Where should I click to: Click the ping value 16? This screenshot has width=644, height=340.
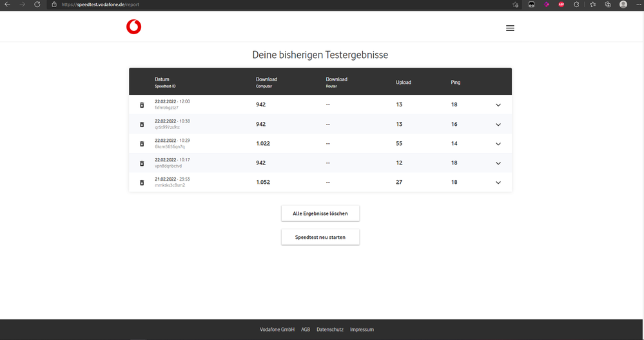tap(454, 124)
